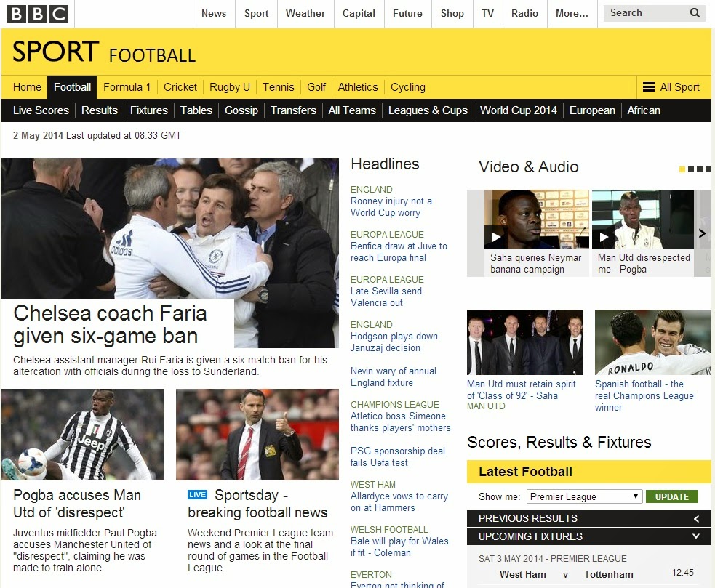
Task: Select the Football tab
Action: pyautogui.click(x=72, y=87)
